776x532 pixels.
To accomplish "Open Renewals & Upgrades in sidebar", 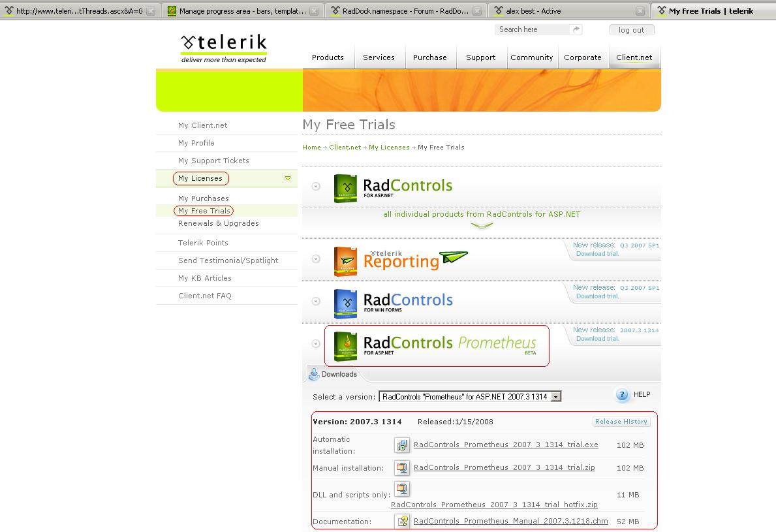I will 218,223.
